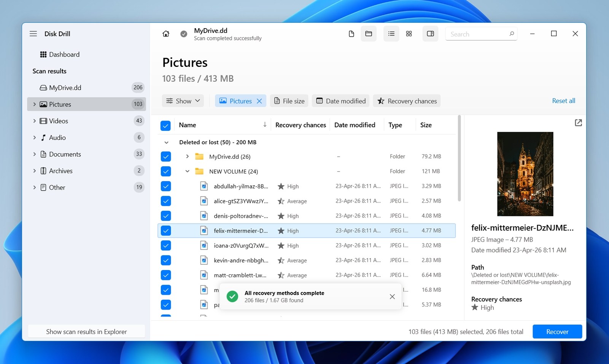The image size is (609, 364).
Task: Open the Recovery chances filter button
Action: tap(407, 101)
